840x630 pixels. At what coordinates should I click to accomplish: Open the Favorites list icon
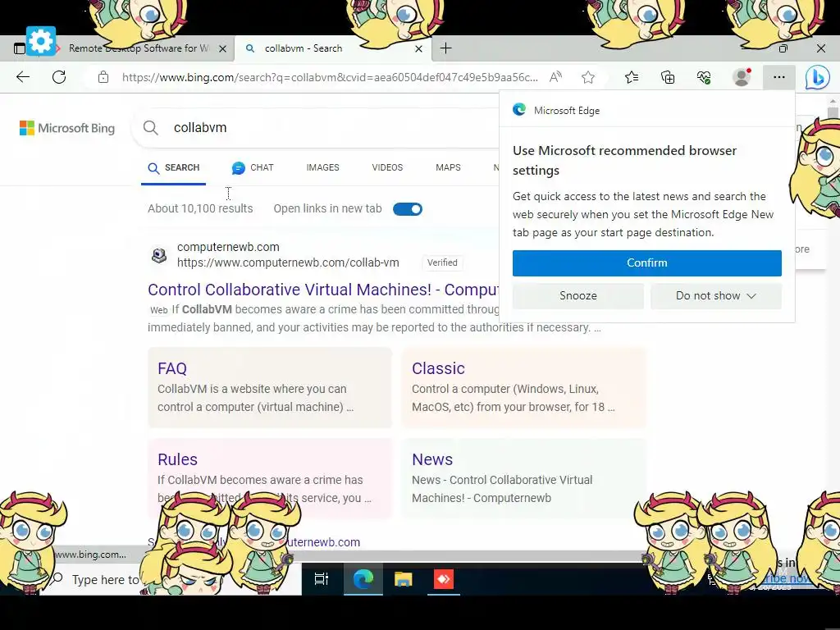click(632, 78)
